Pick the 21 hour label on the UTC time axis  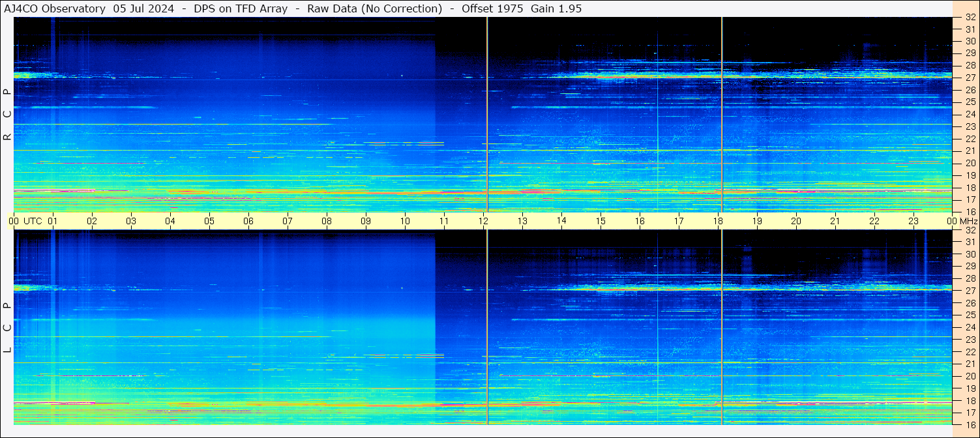click(x=835, y=221)
